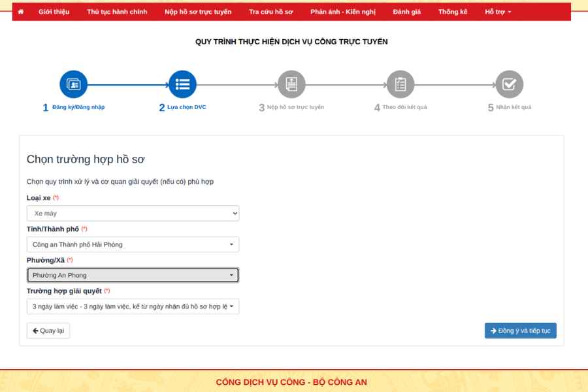Viewport: 588px width, 392px height.
Task: Click the Nhận kết quả checkmark step icon
Action: pos(509,84)
